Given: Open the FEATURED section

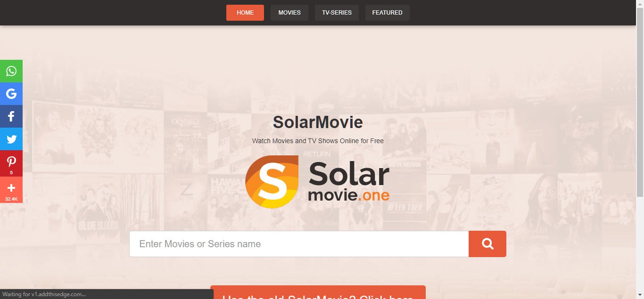Looking at the screenshot, I should (388, 13).
